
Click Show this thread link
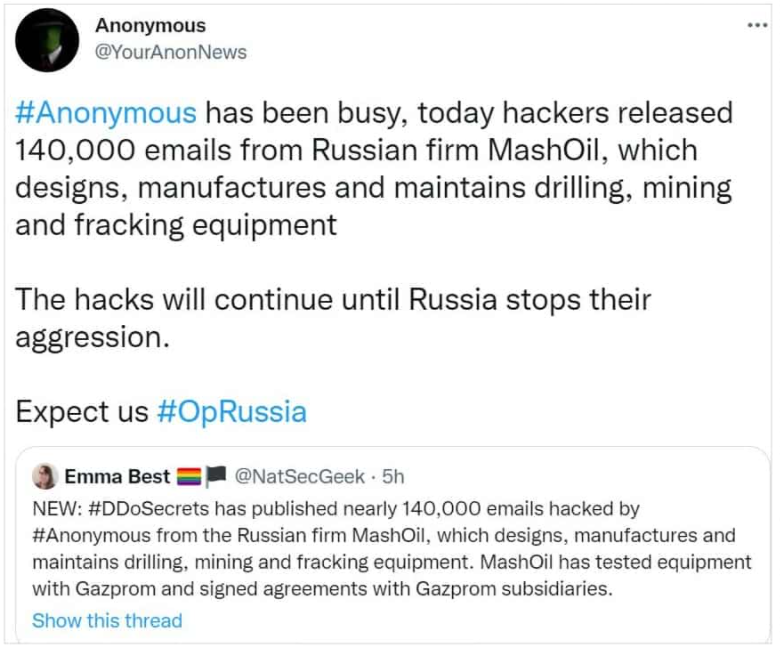click(x=107, y=620)
